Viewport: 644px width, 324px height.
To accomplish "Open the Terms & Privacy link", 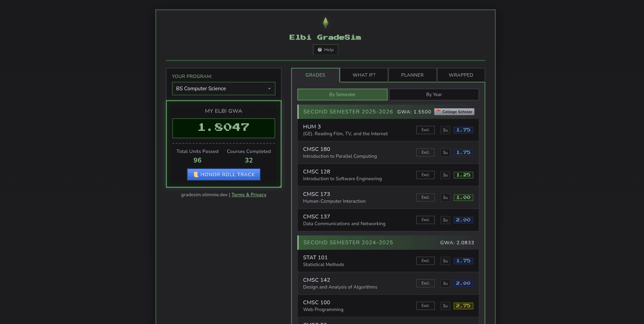I will [x=249, y=195].
